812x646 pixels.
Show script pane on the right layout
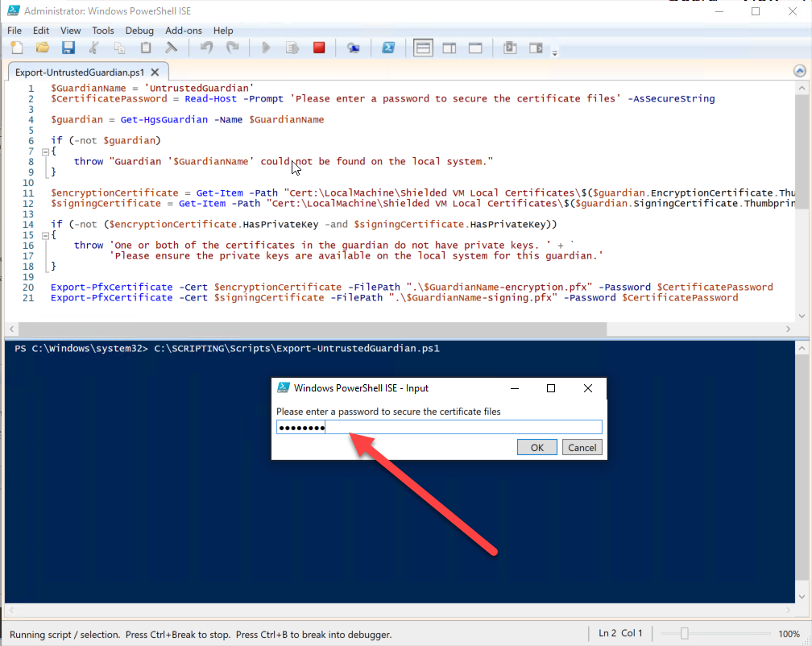pos(449,48)
